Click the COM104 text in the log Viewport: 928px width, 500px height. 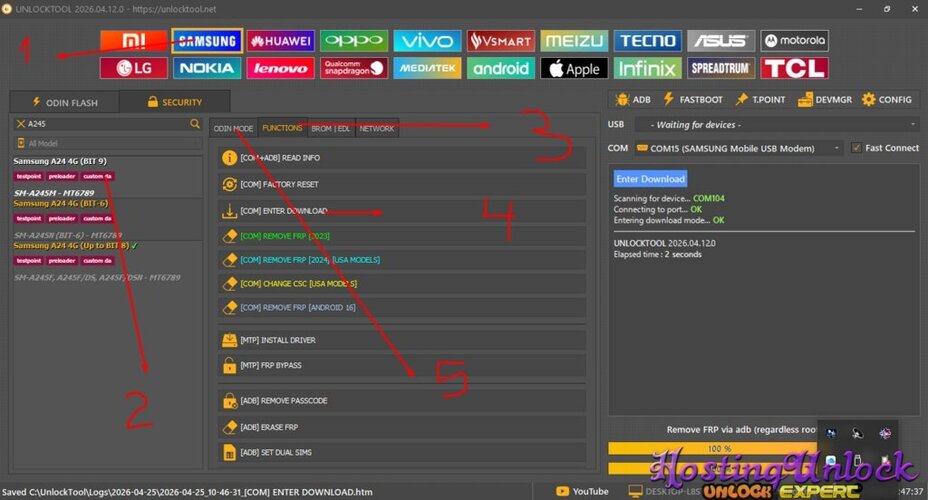pyautogui.click(x=709, y=198)
